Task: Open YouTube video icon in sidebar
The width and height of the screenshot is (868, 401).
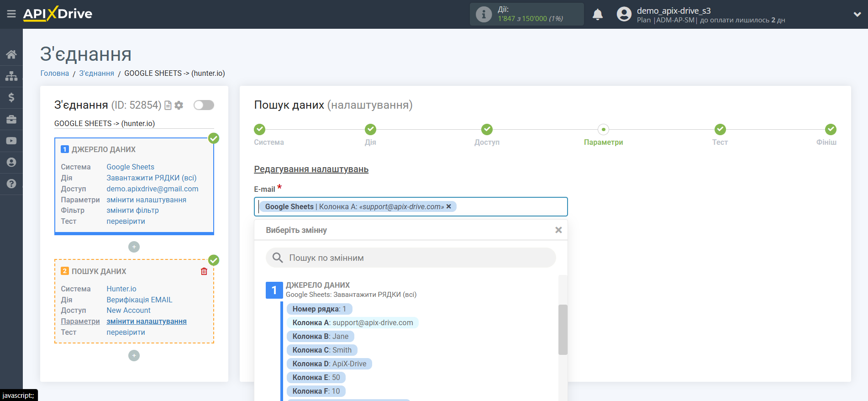Action: (x=11, y=141)
